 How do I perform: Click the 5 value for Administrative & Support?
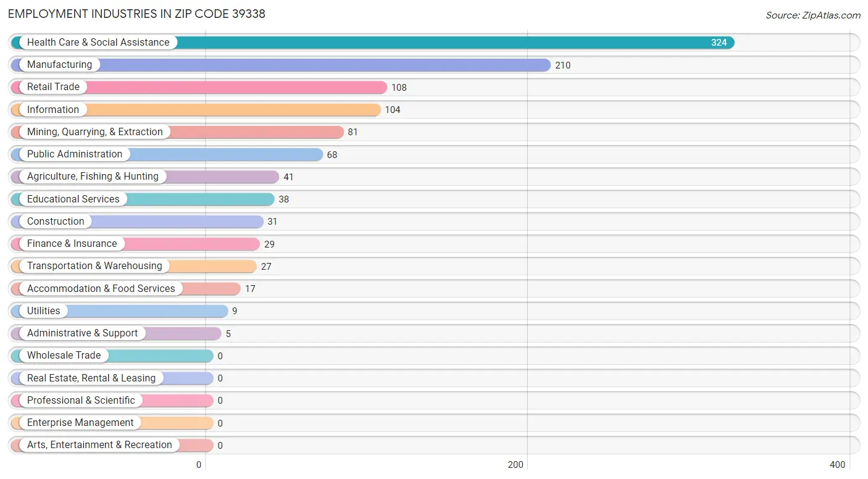click(228, 334)
